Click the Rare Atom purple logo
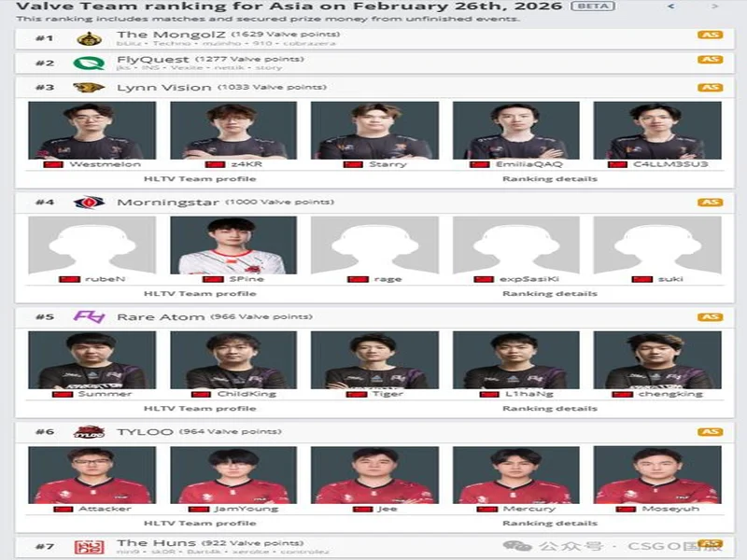 [x=89, y=317]
